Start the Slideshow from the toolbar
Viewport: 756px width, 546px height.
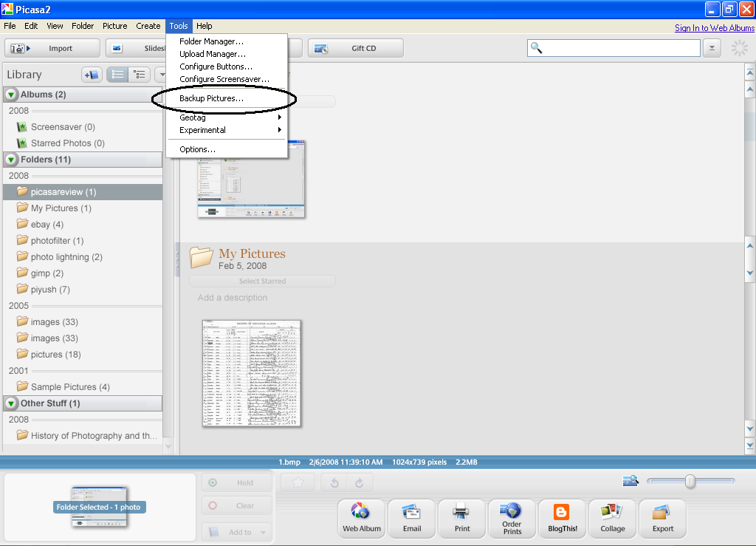point(136,48)
